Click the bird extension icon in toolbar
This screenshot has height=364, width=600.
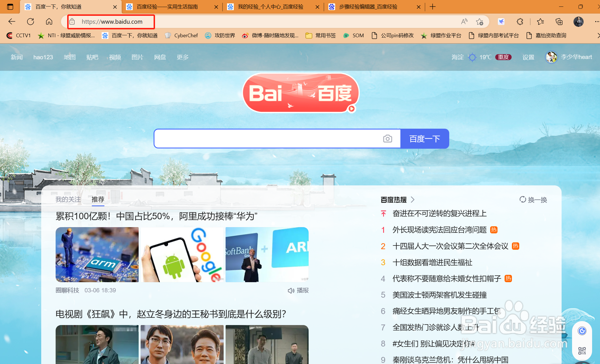point(501,21)
